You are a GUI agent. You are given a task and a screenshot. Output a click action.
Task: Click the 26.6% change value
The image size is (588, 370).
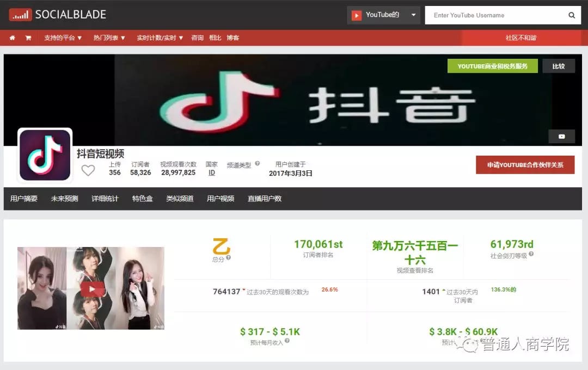(329, 289)
